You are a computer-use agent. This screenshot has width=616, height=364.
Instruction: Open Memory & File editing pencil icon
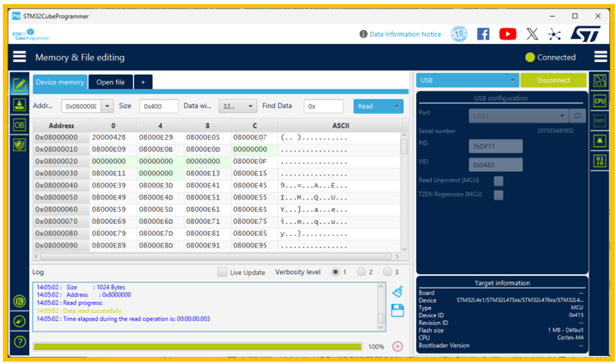(x=19, y=84)
